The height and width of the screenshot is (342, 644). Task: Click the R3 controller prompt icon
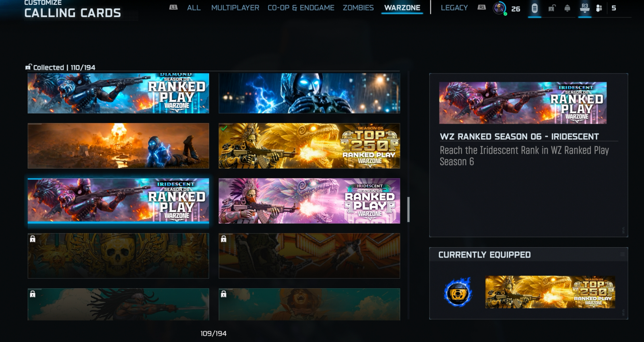[x=585, y=8]
